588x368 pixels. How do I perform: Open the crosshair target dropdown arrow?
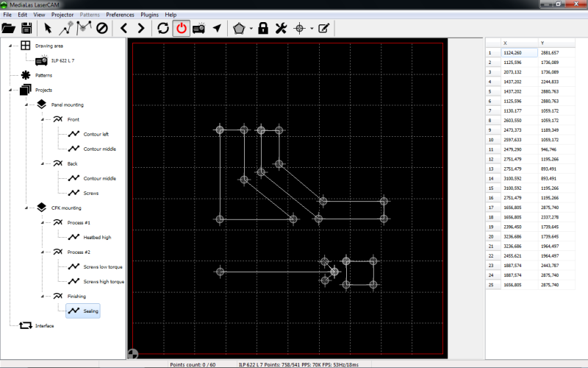(312, 29)
